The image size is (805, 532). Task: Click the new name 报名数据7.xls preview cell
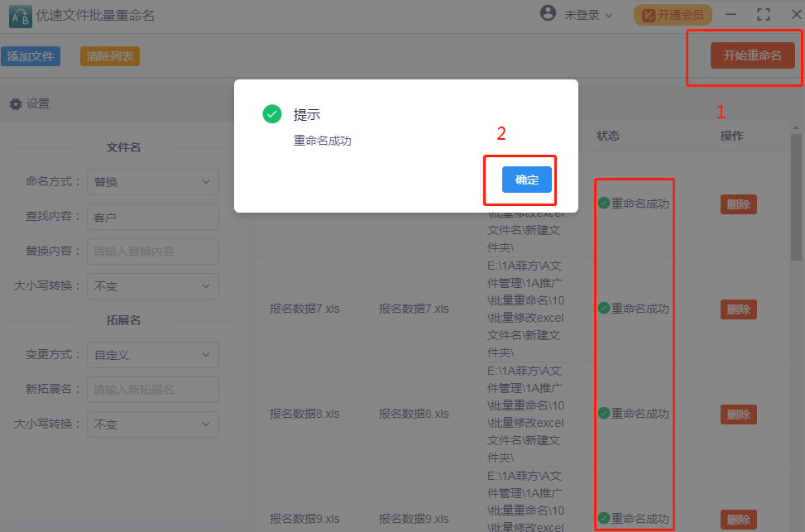pyautogui.click(x=414, y=309)
